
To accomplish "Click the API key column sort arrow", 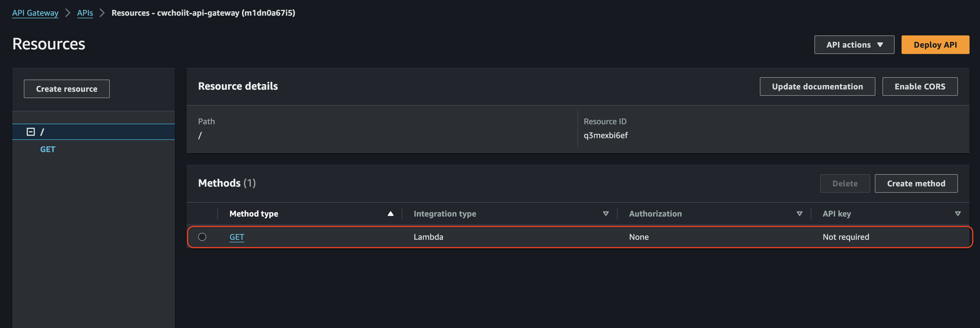I will pyautogui.click(x=958, y=214).
